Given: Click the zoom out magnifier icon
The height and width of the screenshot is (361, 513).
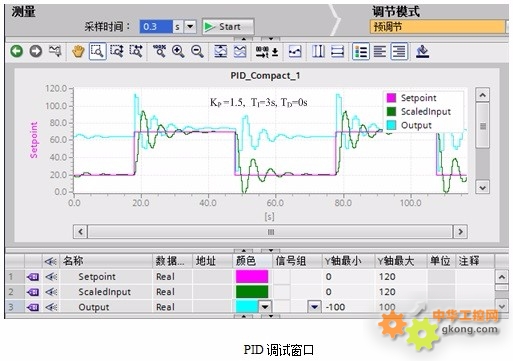Looking at the screenshot, I should 197,51.
